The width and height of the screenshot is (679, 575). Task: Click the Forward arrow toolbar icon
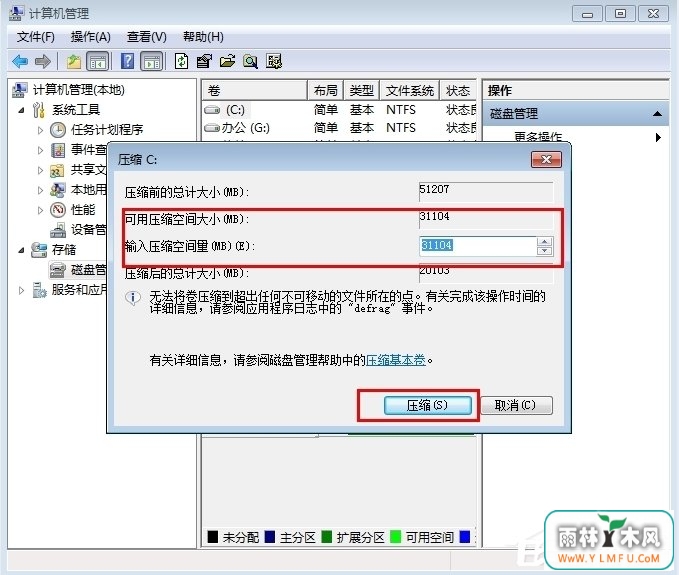tap(42, 61)
